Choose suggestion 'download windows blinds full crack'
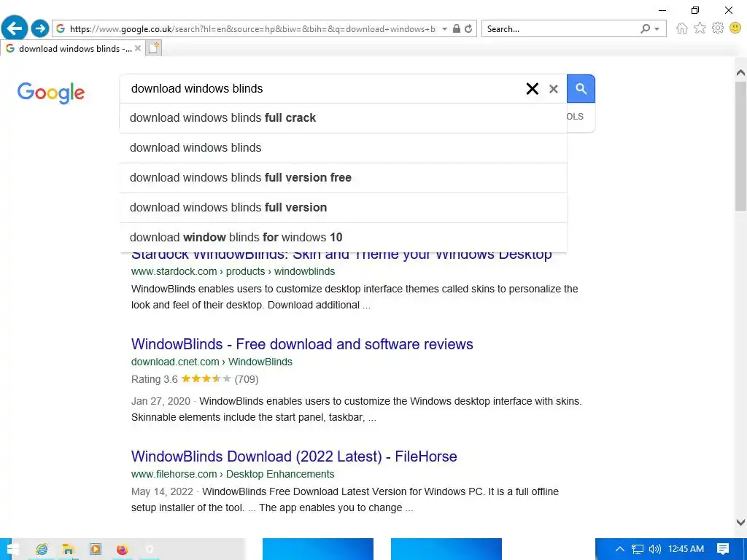The image size is (747, 560). point(343,117)
